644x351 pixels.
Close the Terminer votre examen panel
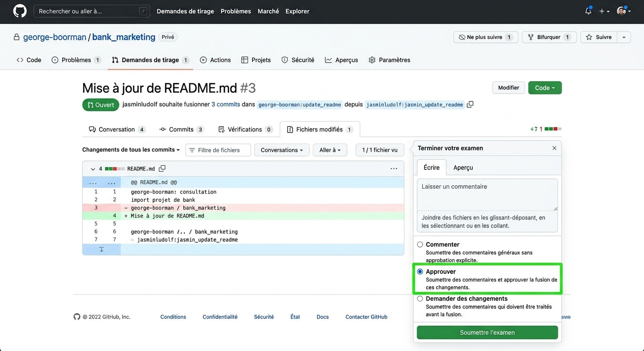click(x=554, y=148)
